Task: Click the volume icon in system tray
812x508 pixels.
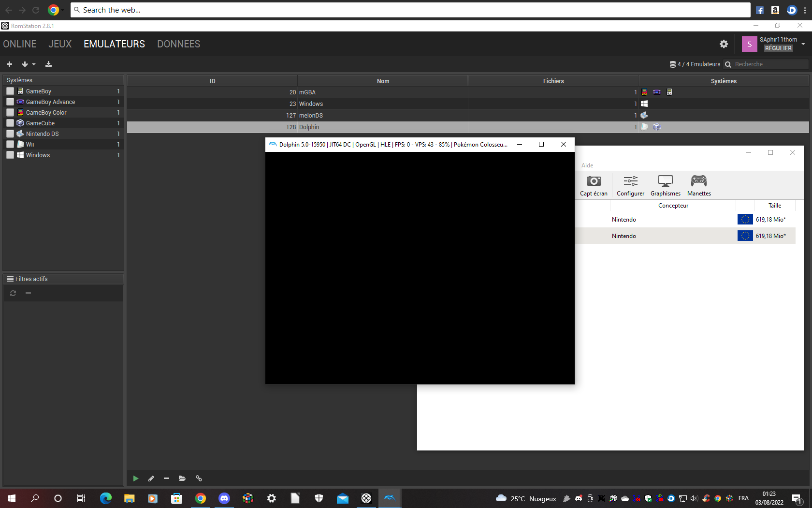Action: pos(694,498)
